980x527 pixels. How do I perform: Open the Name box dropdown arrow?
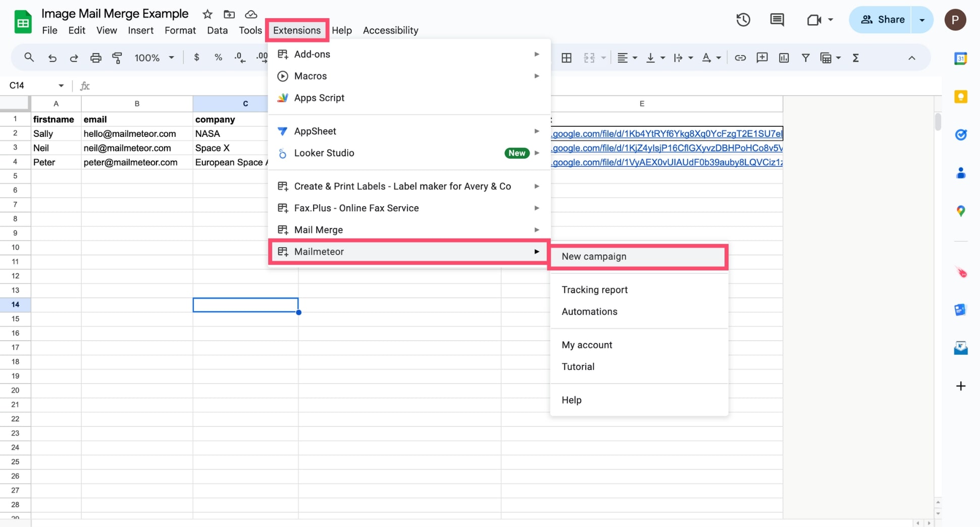coord(61,85)
